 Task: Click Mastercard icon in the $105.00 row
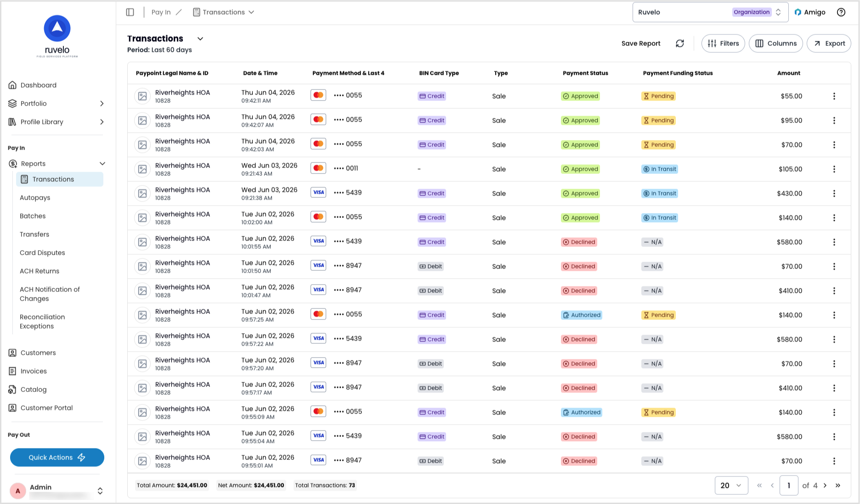[318, 168]
